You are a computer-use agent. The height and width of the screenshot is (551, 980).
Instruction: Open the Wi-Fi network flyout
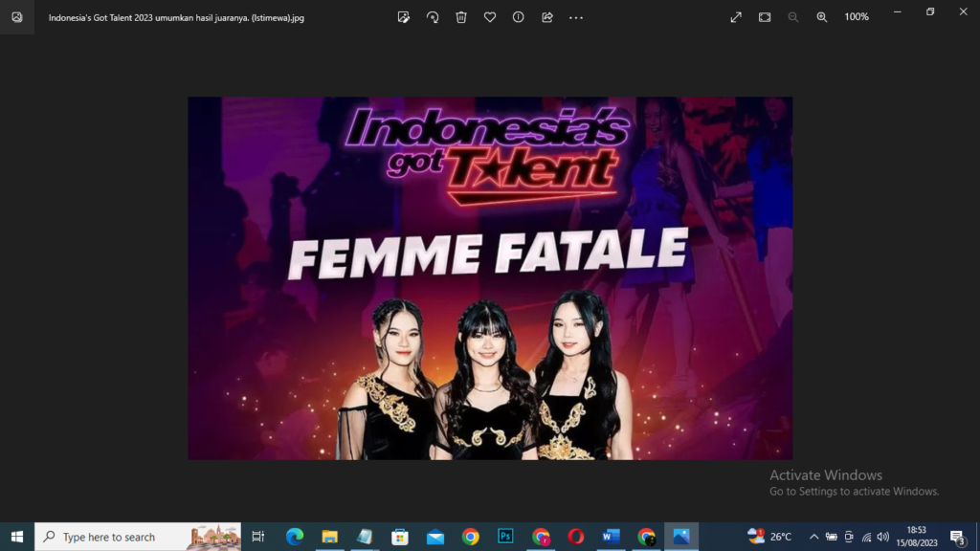pyautogui.click(x=866, y=537)
